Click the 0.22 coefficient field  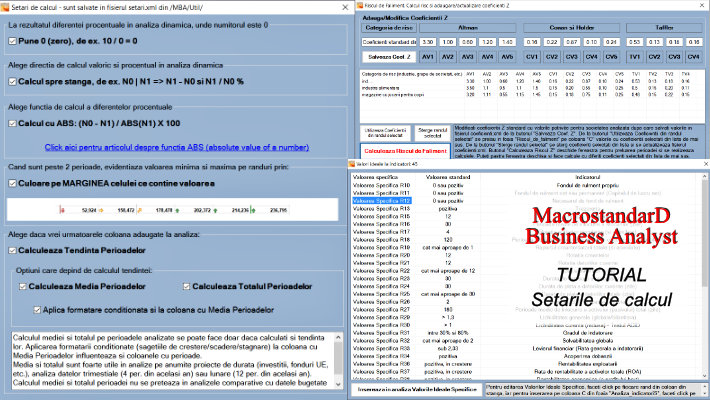[x=552, y=42]
